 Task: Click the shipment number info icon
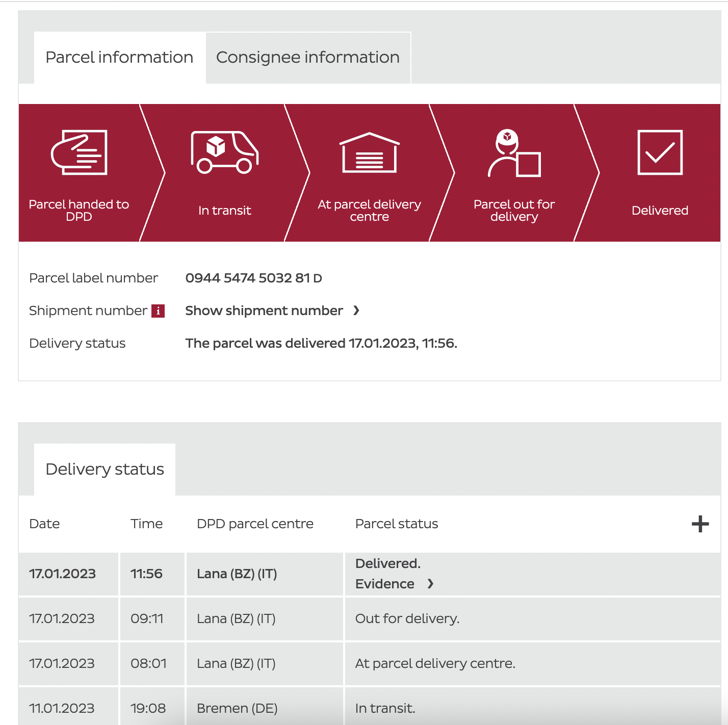click(x=158, y=310)
